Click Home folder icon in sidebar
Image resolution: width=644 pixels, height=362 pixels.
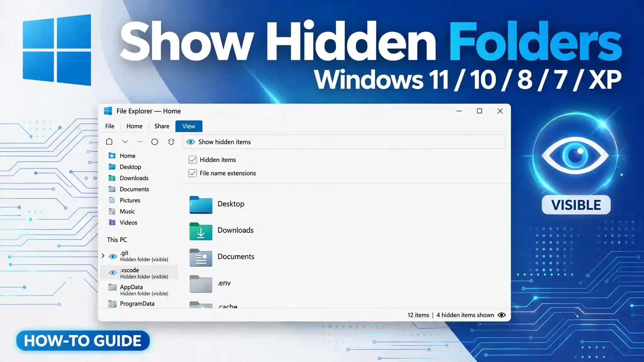[x=112, y=156]
